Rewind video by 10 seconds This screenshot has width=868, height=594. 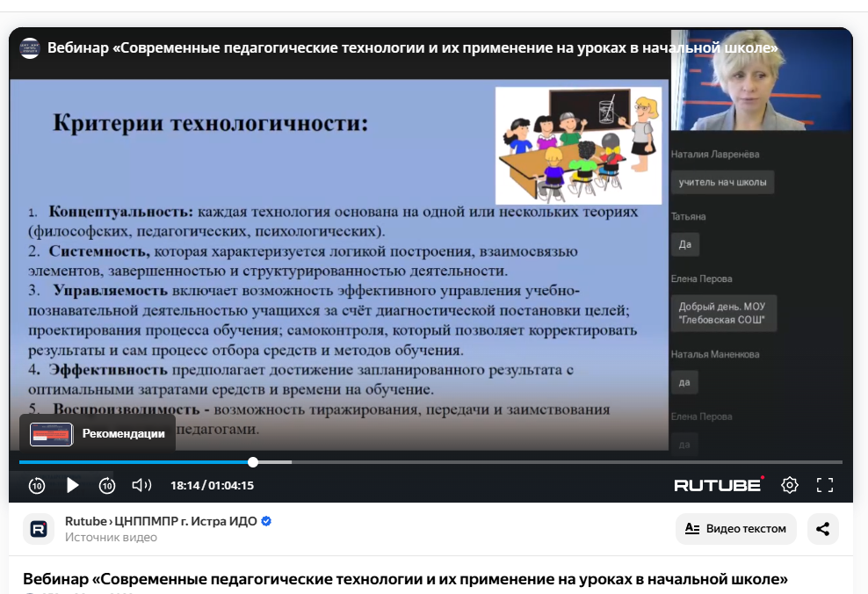(x=37, y=485)
